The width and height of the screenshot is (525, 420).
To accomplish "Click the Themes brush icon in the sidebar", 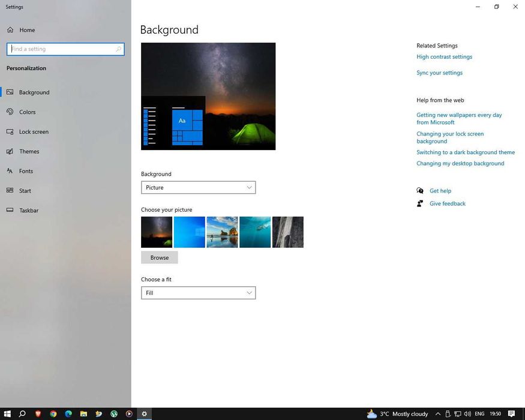I will [10, 151].
